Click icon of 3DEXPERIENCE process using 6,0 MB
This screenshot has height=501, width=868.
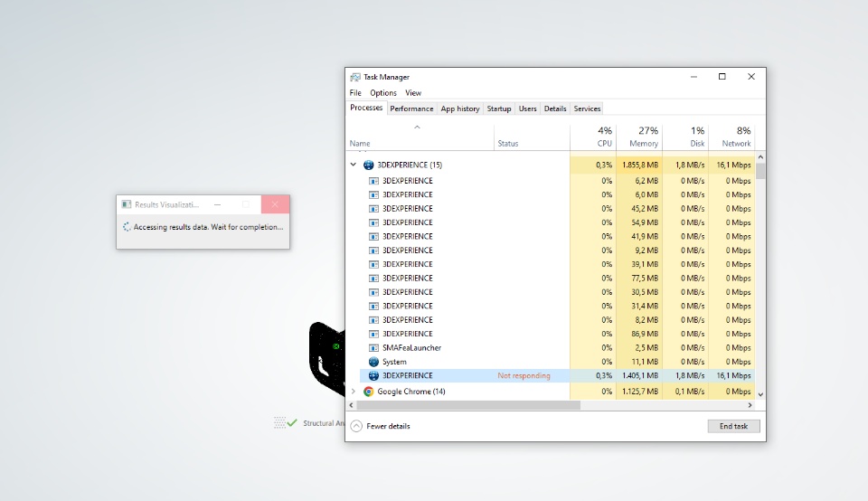373,194
